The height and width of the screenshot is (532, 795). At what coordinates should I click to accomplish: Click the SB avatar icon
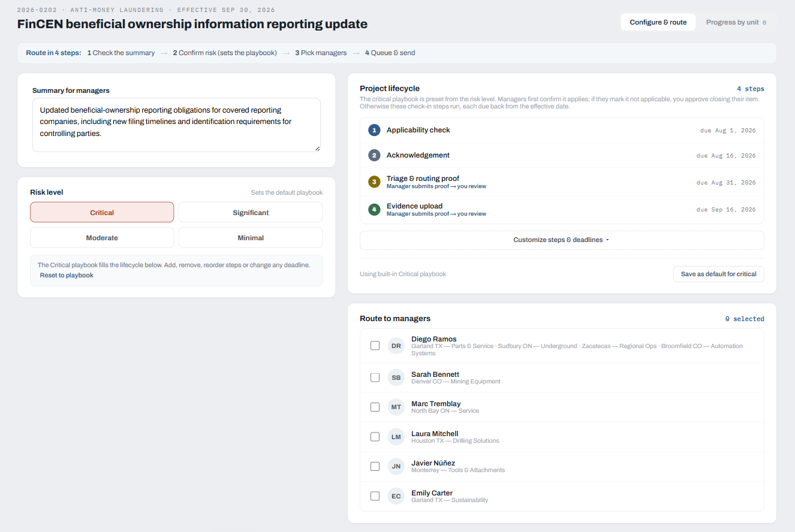(x=396, y=377)
